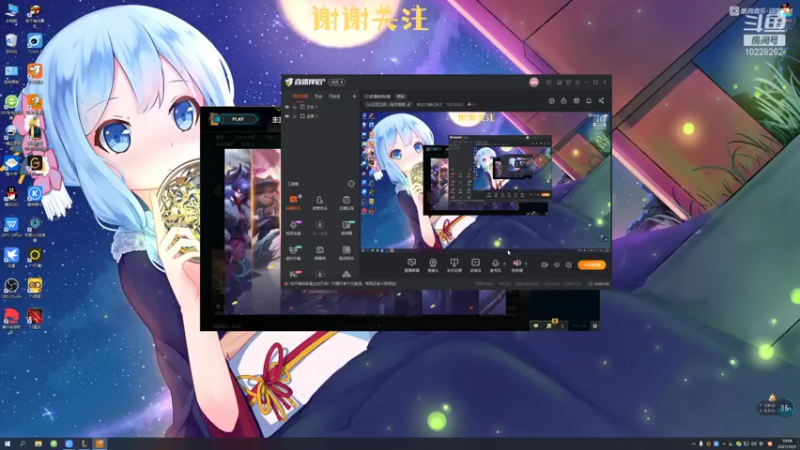The image size is (800, 450).
Task: Open the QQ penguin desktop shortcut
Action: pos(11,196)
